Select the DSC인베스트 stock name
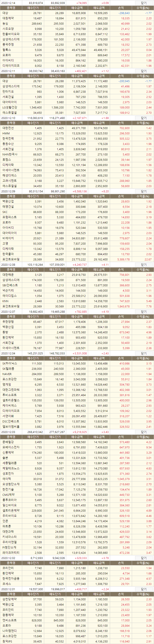 pyautogui.click(x=10, y=421)
